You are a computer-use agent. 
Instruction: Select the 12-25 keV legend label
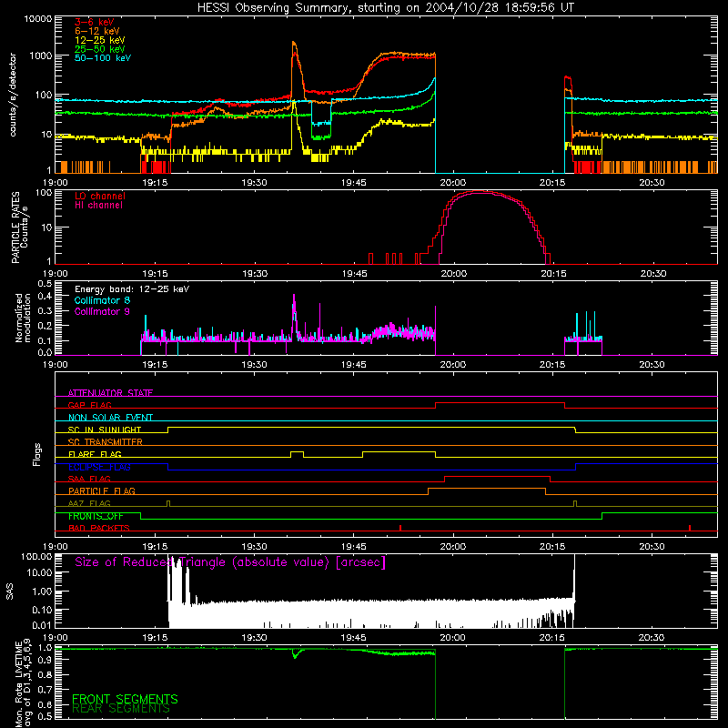click(99, 40)
